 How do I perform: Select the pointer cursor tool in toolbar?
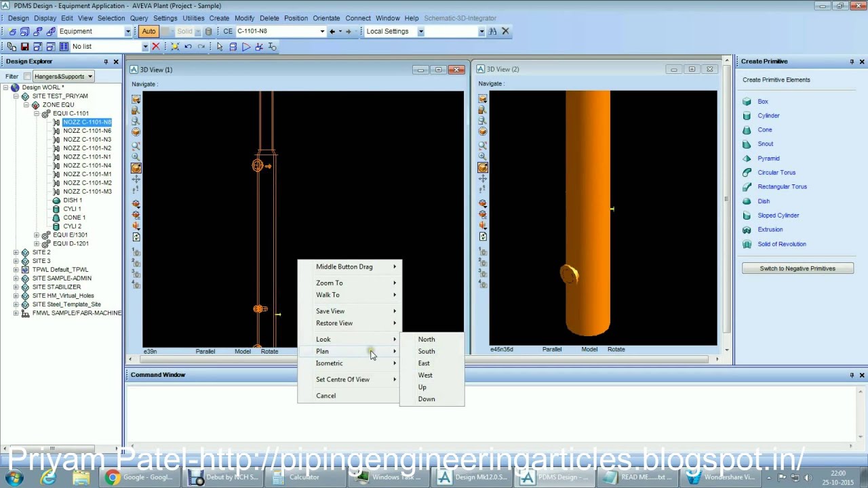[220, 47]
